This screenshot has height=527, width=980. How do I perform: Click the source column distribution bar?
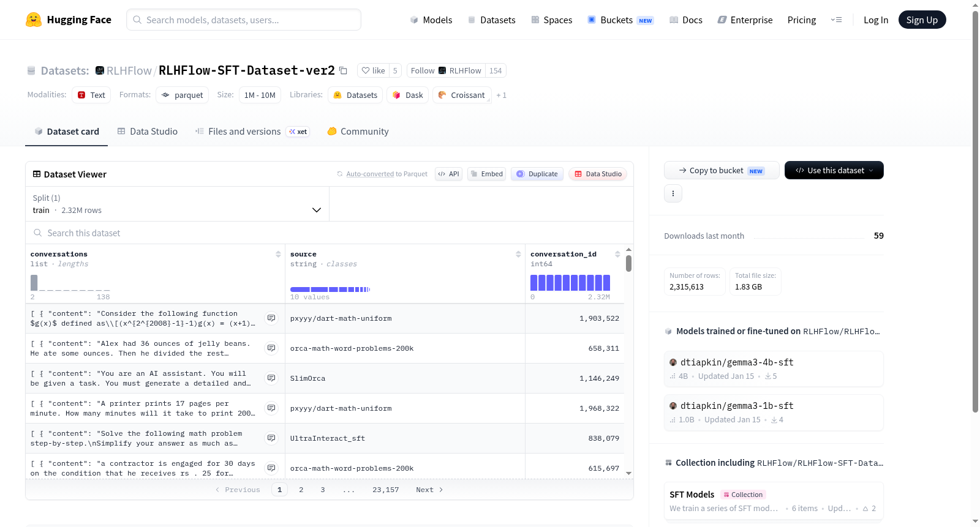pyautogui.click(x=330, y=289)
